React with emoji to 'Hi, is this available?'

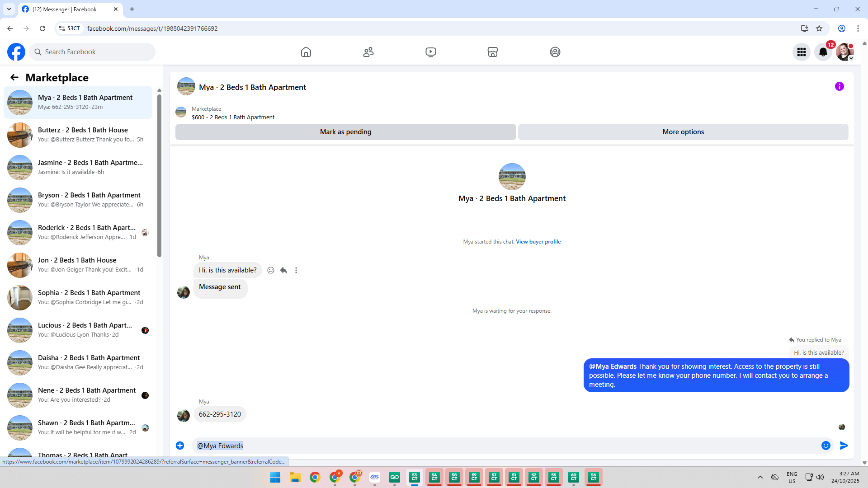point(271,270)
